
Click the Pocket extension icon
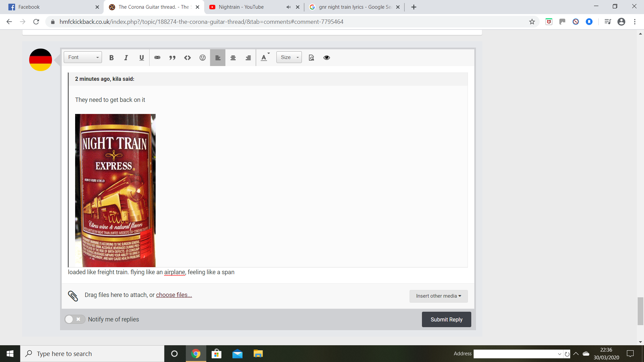(549, 22)
